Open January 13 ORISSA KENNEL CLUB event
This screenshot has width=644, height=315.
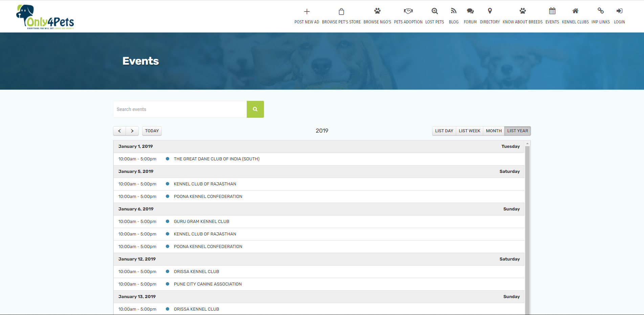click(196, 309)
